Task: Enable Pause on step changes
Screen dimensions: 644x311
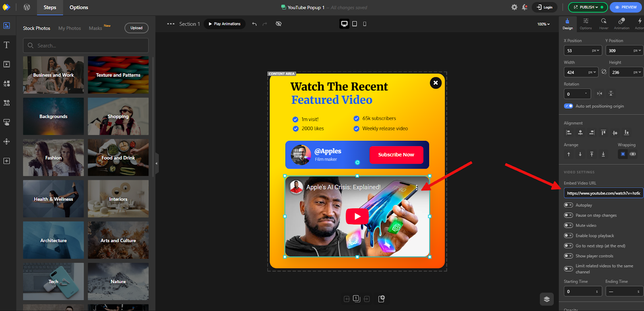Action: click(568, 215)
